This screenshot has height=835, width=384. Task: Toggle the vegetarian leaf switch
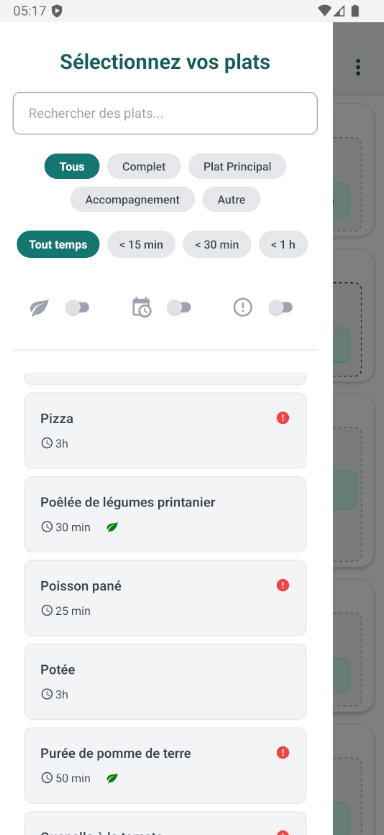tap(77, 308)
